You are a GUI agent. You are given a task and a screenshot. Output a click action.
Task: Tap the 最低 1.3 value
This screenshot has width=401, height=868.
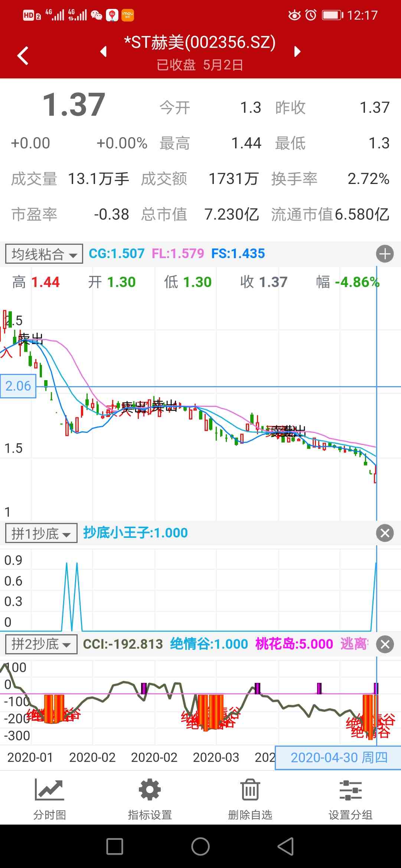click(379, 143)
